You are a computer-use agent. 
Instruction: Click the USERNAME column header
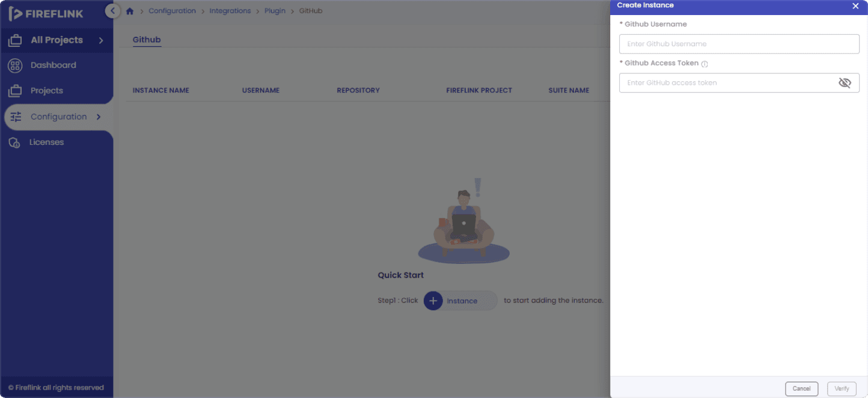click(x=261, y=91)
